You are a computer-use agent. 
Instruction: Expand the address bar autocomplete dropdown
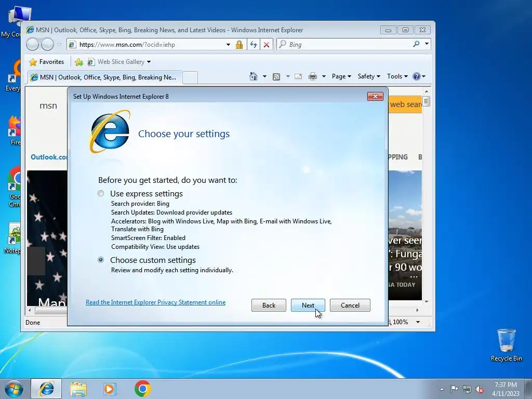[x=228, y=45]
